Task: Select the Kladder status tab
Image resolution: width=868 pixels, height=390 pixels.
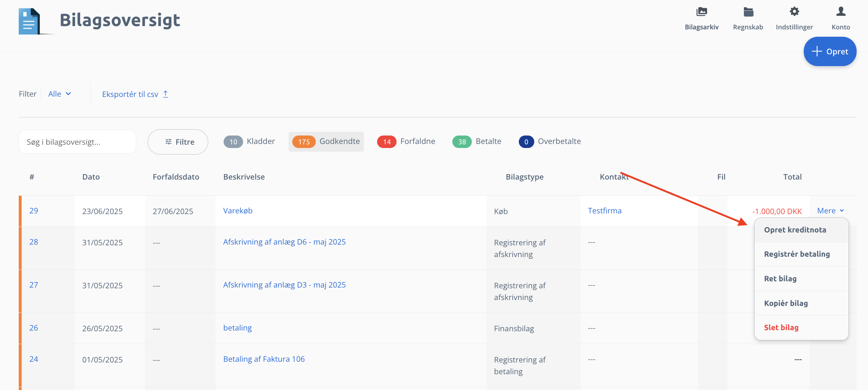Action: [x=249, y=141]
